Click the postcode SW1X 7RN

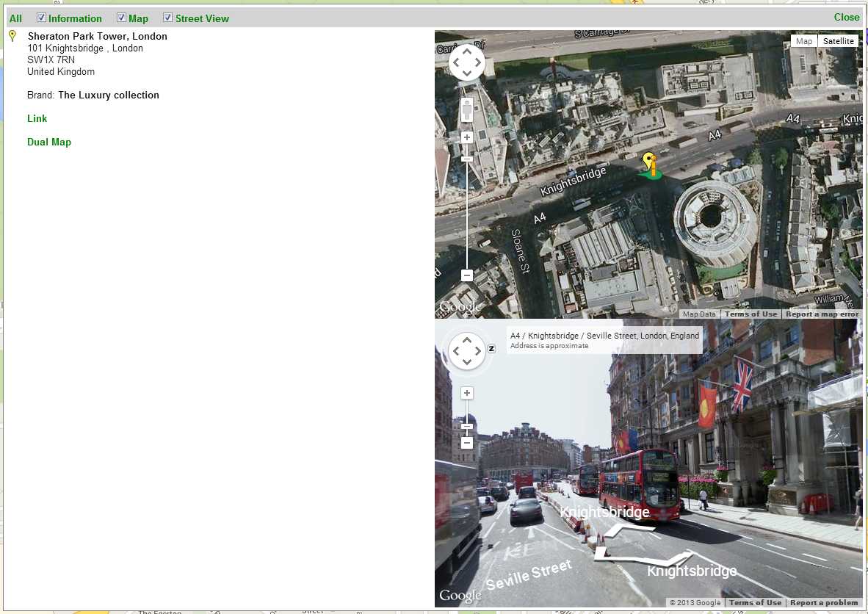pos(51,59)
